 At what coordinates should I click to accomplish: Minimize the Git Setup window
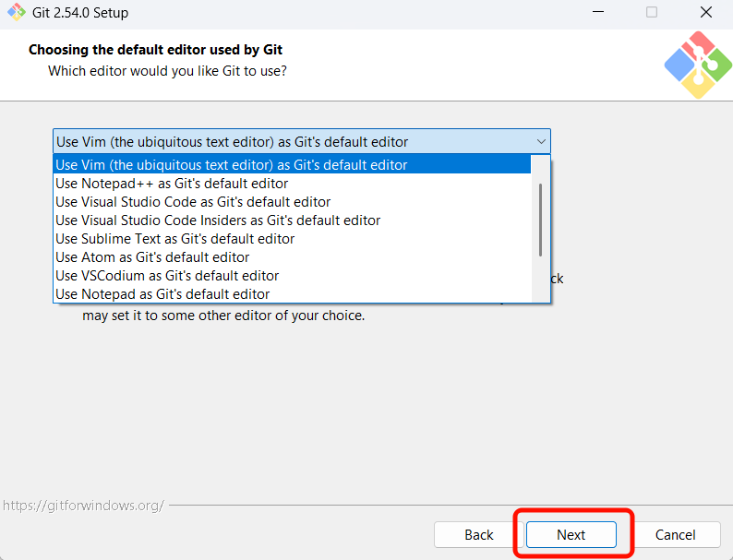[x=598, y=12]
